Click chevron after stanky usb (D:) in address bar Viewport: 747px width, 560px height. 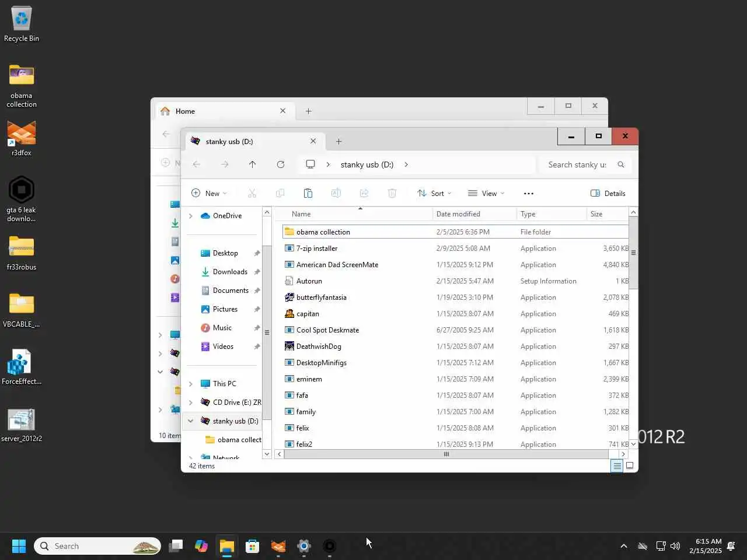pos(406,164)
